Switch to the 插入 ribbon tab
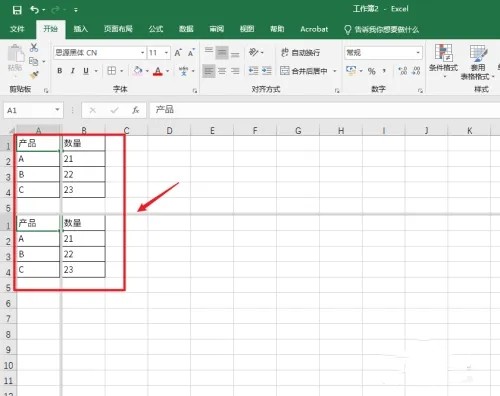Screen dimensions: 500x396 pyautogui.click(x=81, y=29)
